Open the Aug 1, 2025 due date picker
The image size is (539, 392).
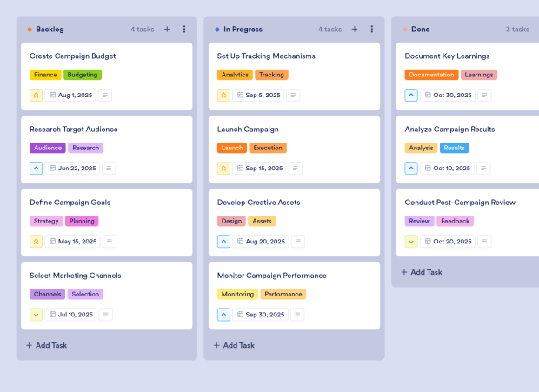[x=70, y=95]
